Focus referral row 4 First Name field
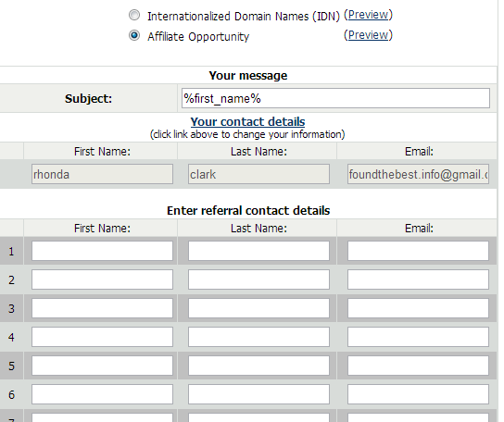The height and width of the screenshot is (422, 504). tap(102, 337)
